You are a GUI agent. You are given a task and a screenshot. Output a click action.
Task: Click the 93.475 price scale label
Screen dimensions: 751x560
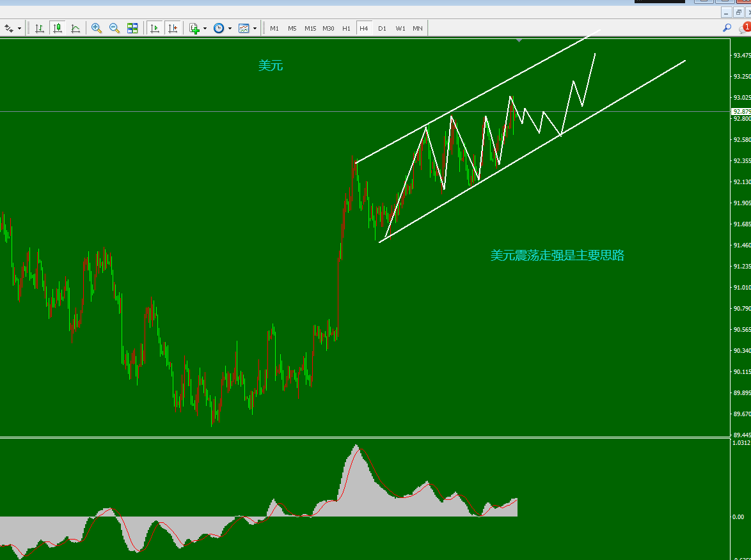742,55
